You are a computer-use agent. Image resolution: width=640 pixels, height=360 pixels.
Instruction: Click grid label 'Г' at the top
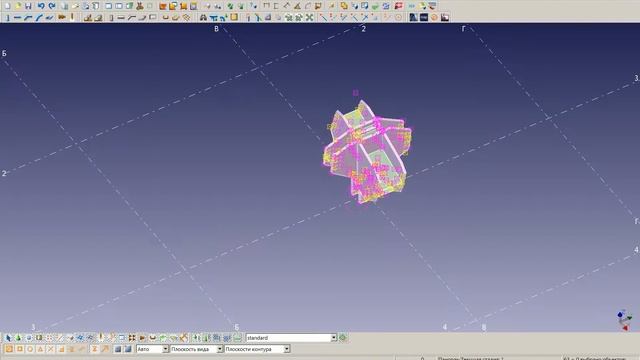point(463,29)
